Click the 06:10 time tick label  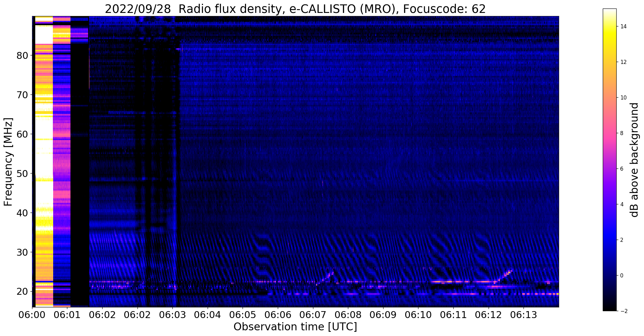click(418, 315)
